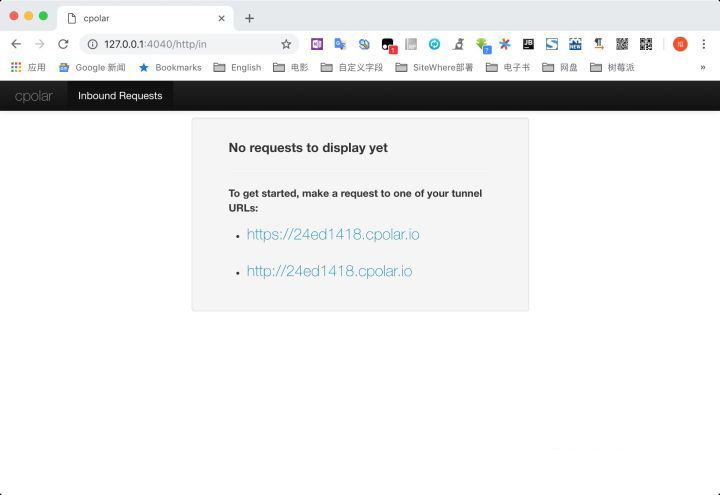Viewport: 720px width, 495px height.
Task: Close the cpolar tab
Action: click(221, 18)
